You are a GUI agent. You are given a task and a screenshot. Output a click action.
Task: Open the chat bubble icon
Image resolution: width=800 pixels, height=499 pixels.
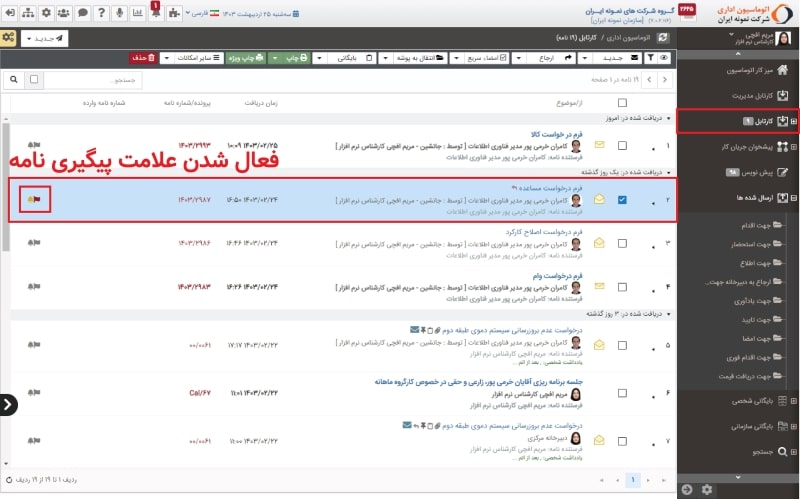83,13
